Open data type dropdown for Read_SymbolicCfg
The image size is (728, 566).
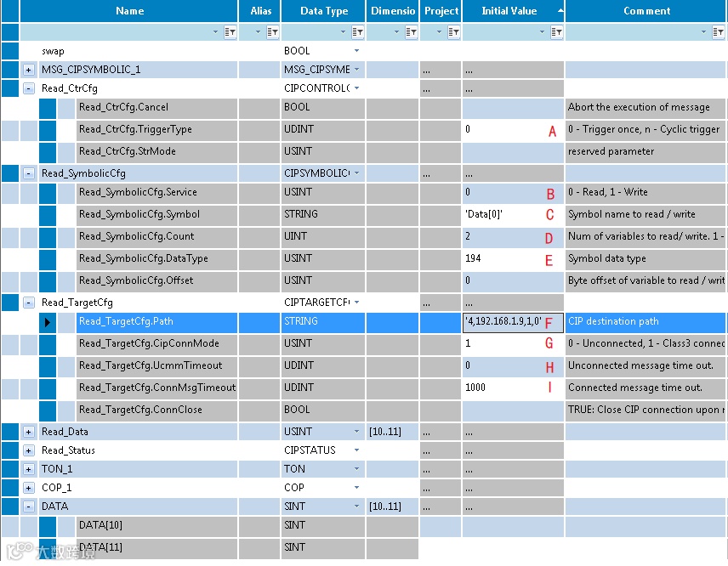(x=356, y=173)
